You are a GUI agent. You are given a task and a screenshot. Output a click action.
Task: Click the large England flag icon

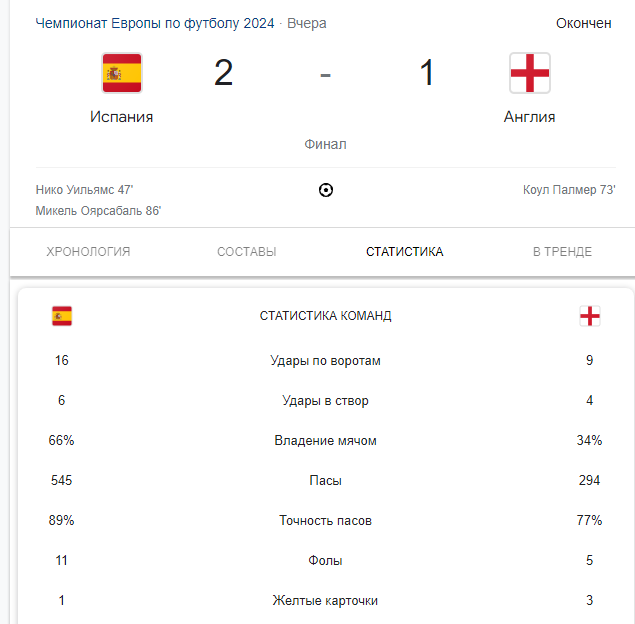tap(530, 73)
